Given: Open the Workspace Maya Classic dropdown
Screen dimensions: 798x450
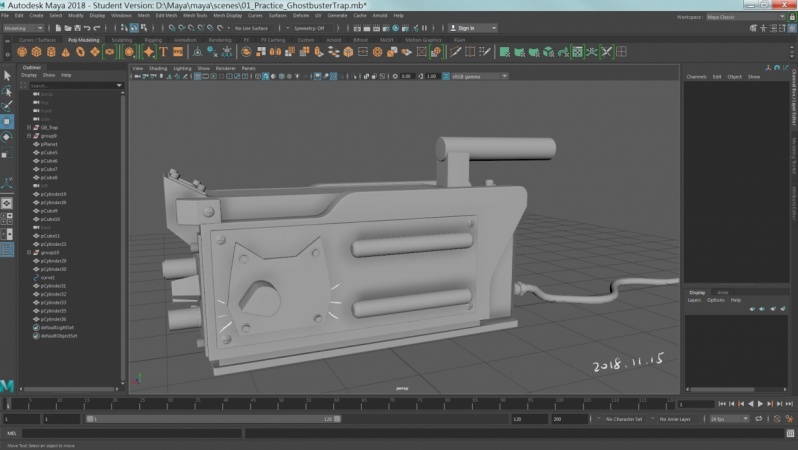Looking at the screenshot, I should tap(746, 17).
